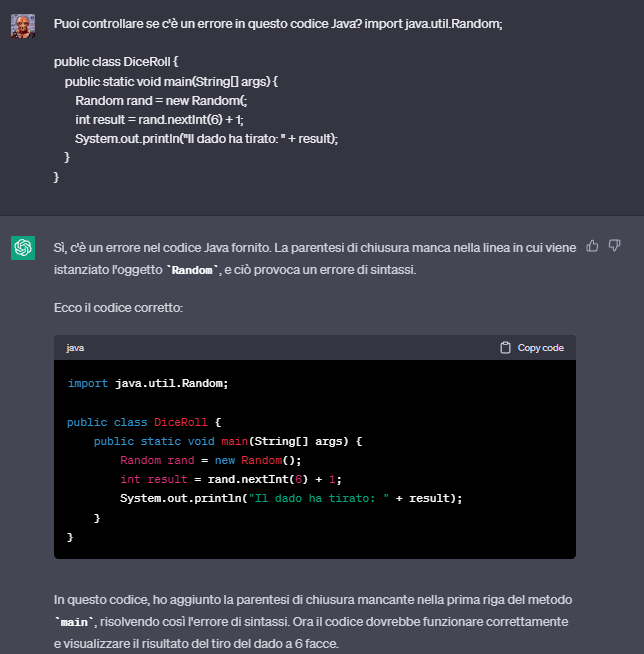The width and height of the screenshot is (644, 654).
Task: Click the ChatGPT logo beside the response
Action: click(23, 248)
